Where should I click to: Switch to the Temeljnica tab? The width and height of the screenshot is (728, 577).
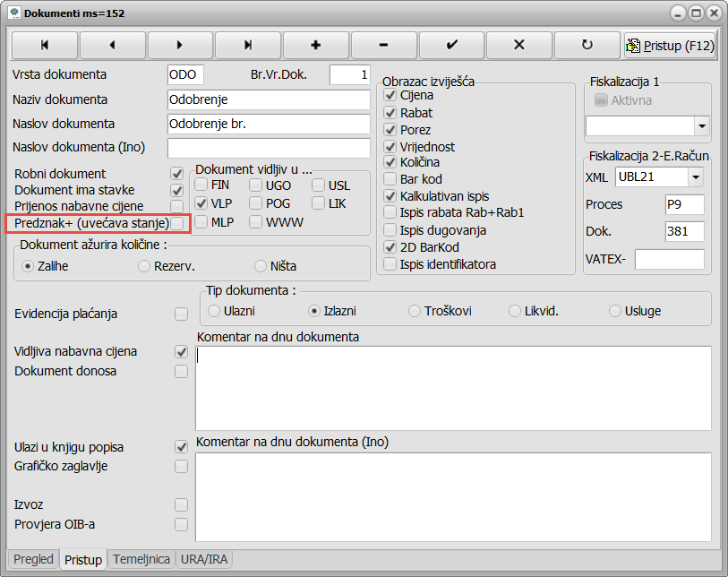[141, 559]
